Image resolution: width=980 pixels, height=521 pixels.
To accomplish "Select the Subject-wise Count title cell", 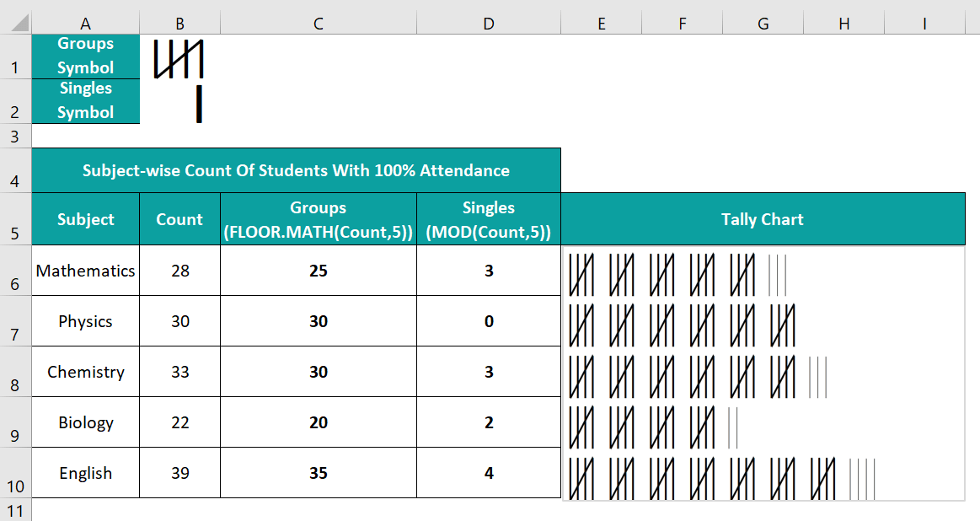I will click(296, 170).
